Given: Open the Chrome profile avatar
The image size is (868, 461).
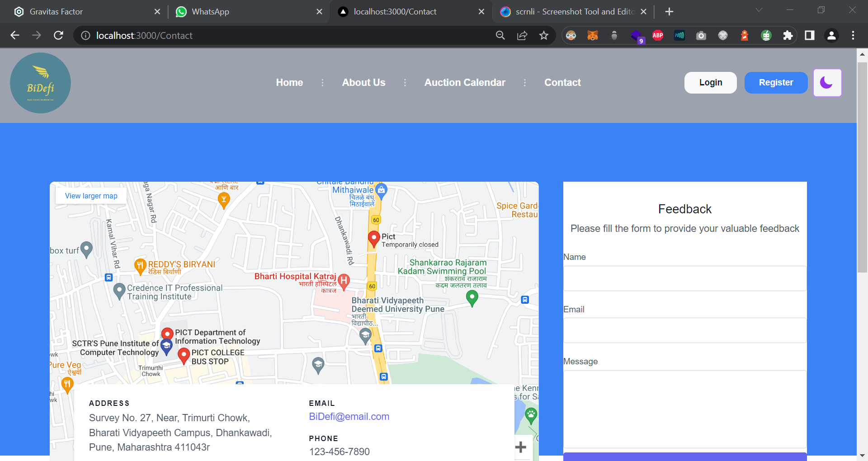Looking at the screenshot, I should [x=831, y=35].
